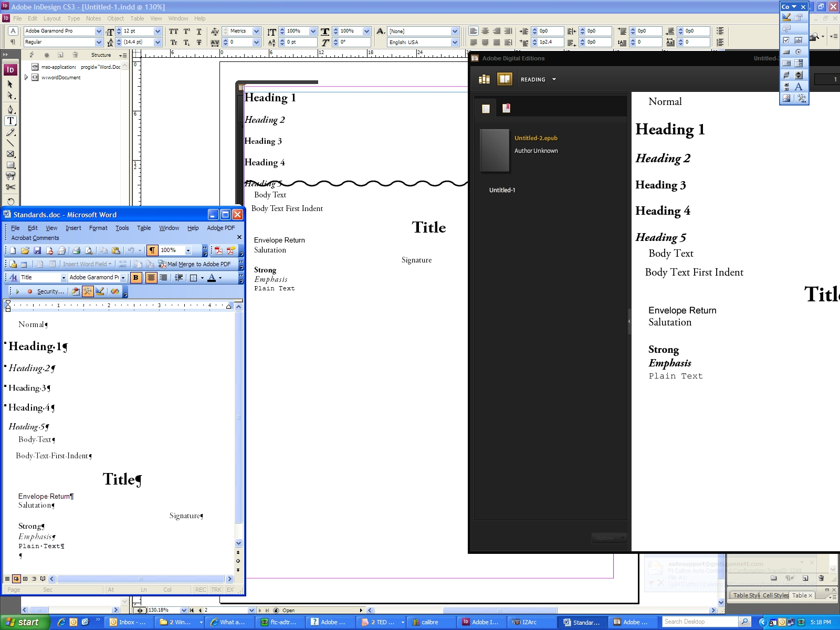Image resolution: width=840 pixels, height=630 pixels.
Task: Select the Scissors tool in InDesign toolbox
Action: [10, 187]
